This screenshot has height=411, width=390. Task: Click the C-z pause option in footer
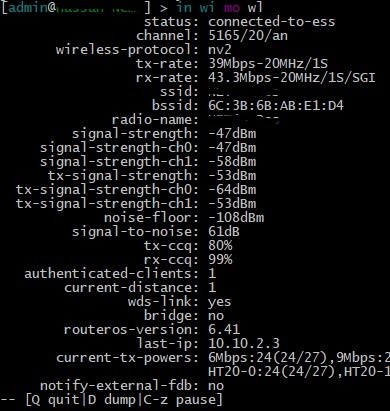tap(180, 400)
